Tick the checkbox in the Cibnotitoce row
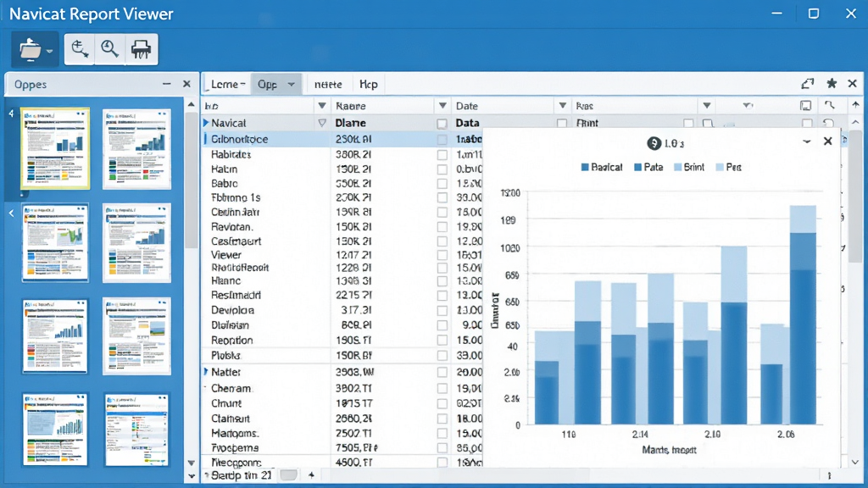This screenshot has width=868, height=488. 442,140
